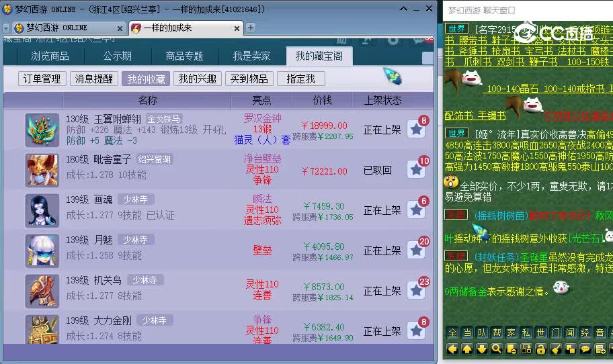Sort listings by 价钱 column

[x=322, y=100]
